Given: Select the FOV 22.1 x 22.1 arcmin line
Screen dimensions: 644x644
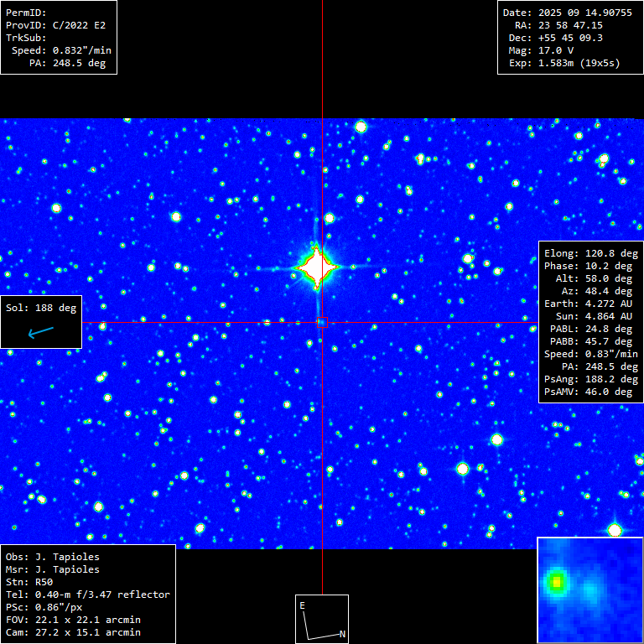Looking at the screenshot, I should (x=73, y=620).
